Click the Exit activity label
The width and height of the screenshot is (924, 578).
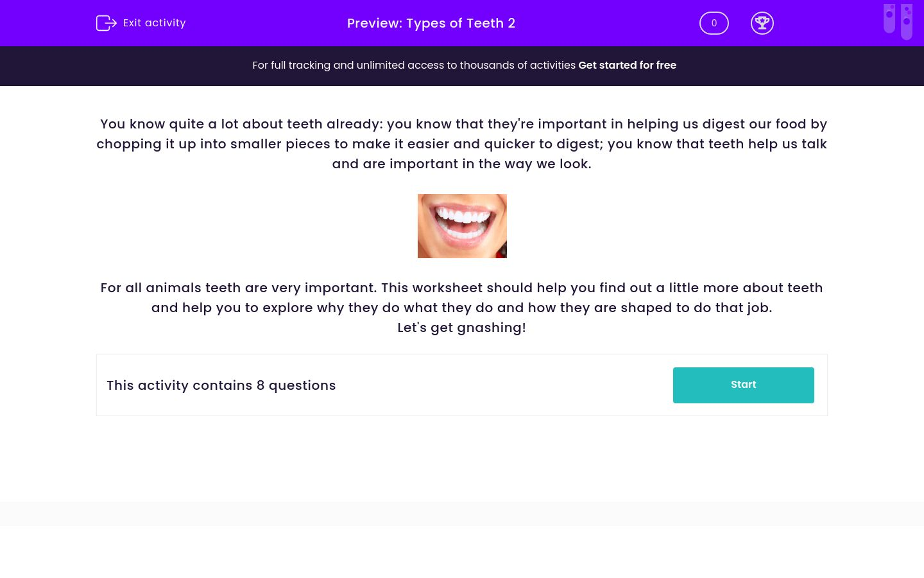(x=154, y=22)
